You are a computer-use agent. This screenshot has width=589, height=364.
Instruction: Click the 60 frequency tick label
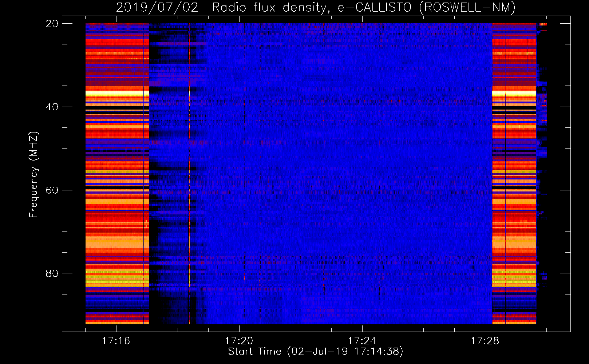[52, 190]
